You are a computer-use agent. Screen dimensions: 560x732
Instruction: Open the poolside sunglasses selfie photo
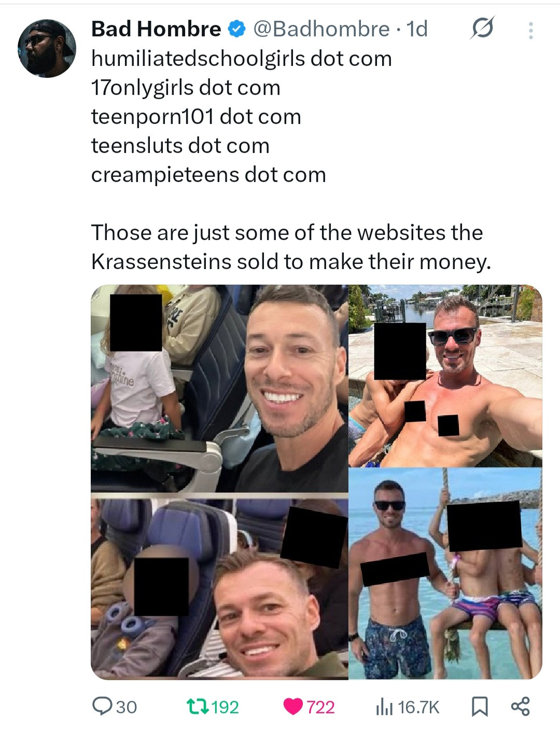pyautogui.click(x=445, y=376)
